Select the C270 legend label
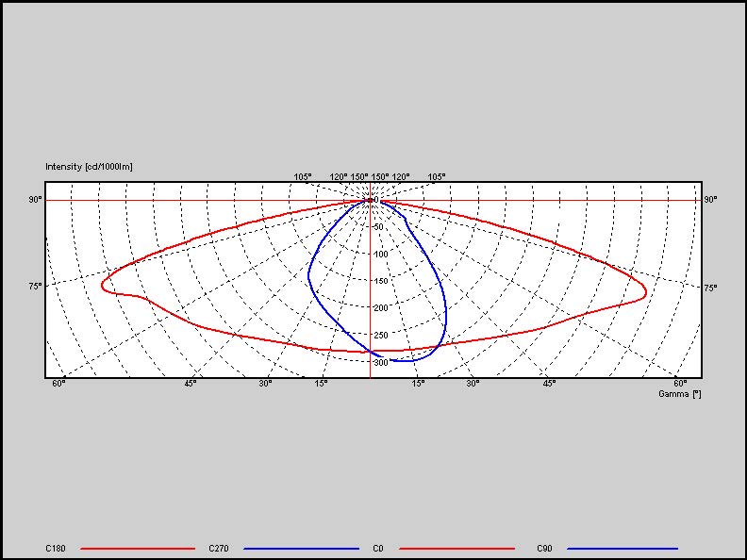 [219, 549]
